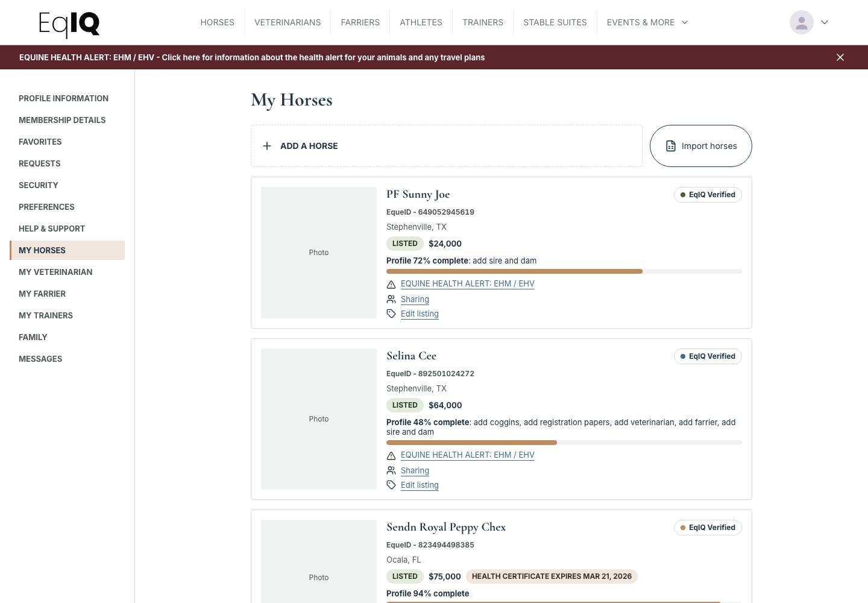Click the Import horses document icon

click(x=671, y=146)
